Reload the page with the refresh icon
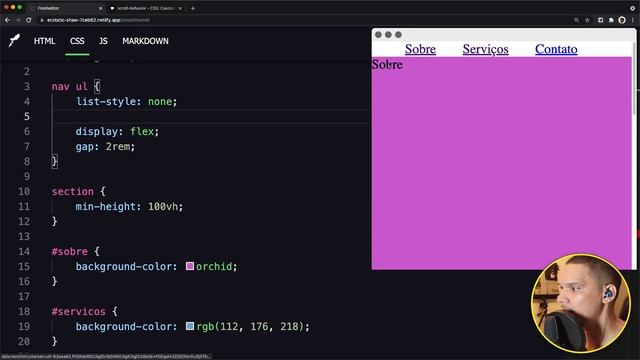This screenshot has width=640, height=360. click(x=29, y=20)
